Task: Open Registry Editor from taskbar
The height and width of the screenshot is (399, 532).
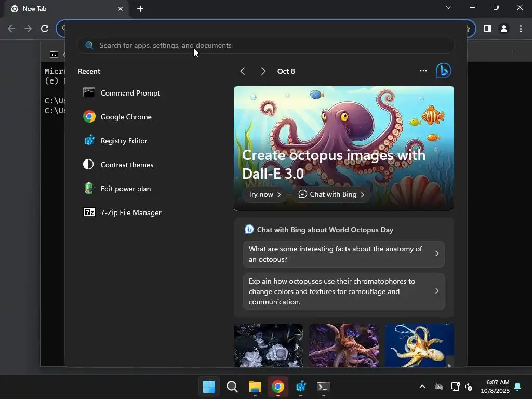Action: pyautogui.click(x=301, y=387)
